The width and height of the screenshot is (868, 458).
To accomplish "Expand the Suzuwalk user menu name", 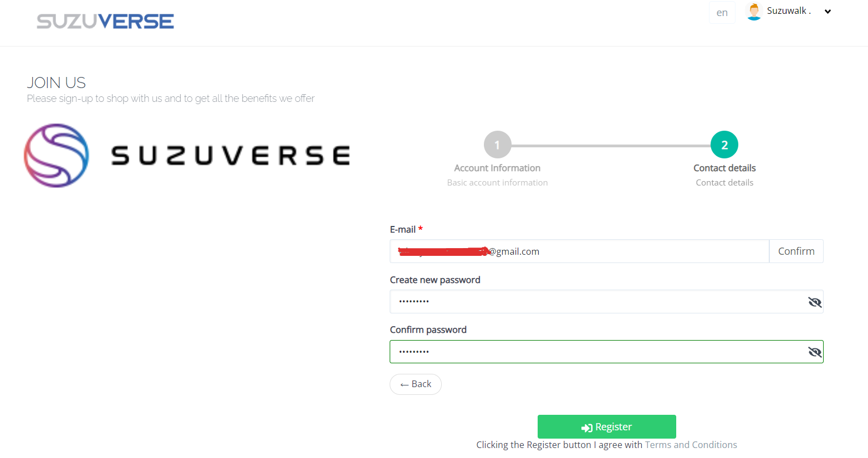I will click(788, 11).
